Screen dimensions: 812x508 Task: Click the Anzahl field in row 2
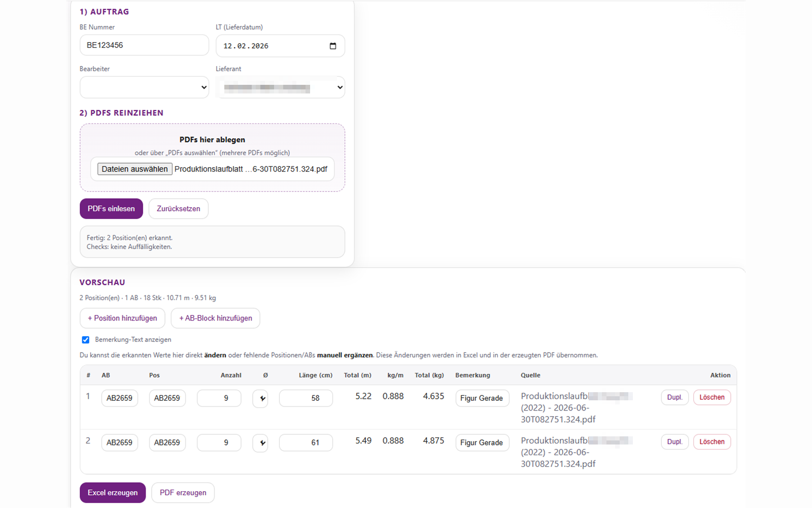pyautogui.click(x=219, y=442)
